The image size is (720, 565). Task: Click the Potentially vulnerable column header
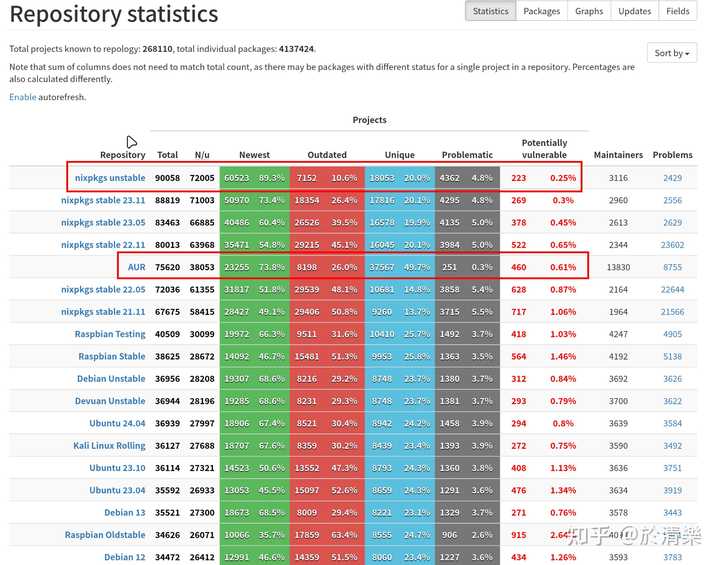pyautogui.click(x=544, y=149)
